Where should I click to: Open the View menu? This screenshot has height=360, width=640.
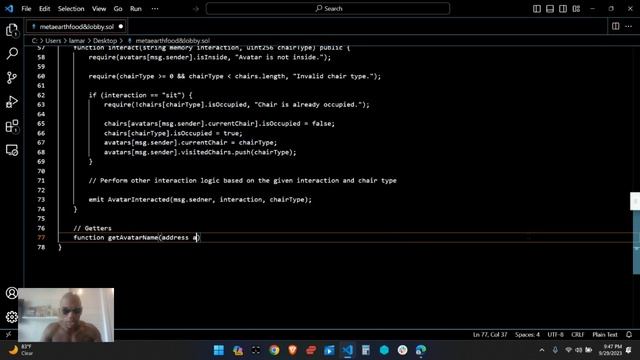pos(99,9)
